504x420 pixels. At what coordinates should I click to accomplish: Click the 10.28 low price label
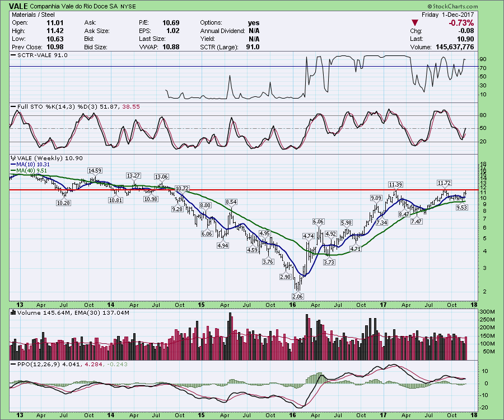pyautogui.click(x=63, y=203)
